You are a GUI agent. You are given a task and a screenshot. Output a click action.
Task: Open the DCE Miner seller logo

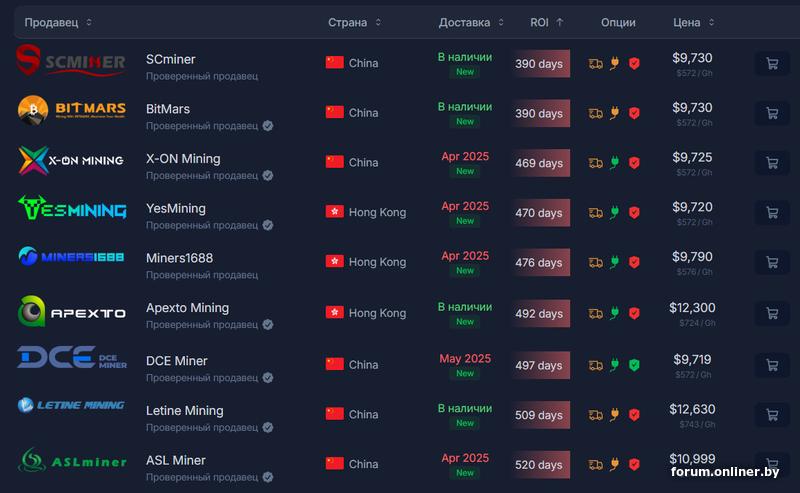[72, 357]
